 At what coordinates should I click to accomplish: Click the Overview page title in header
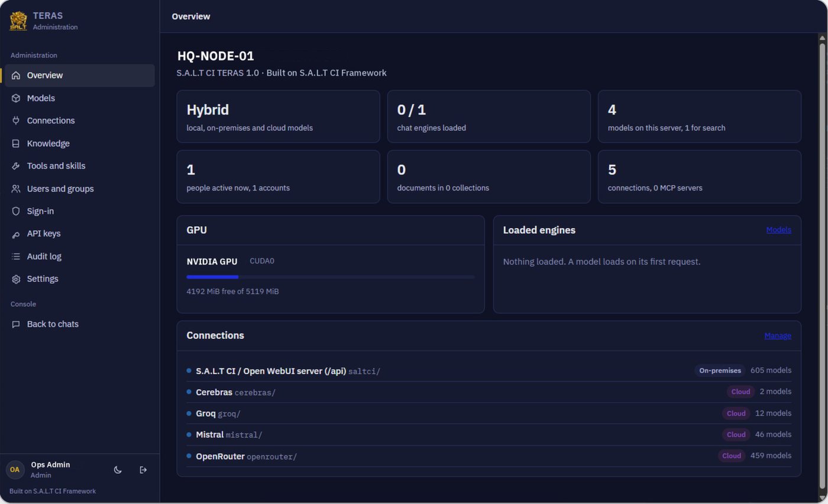(191, 17)
